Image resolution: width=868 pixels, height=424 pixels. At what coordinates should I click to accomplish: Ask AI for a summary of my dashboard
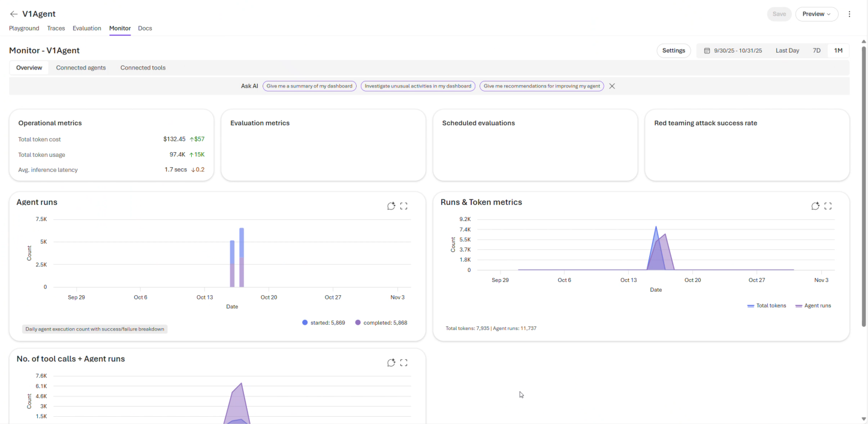309,86
